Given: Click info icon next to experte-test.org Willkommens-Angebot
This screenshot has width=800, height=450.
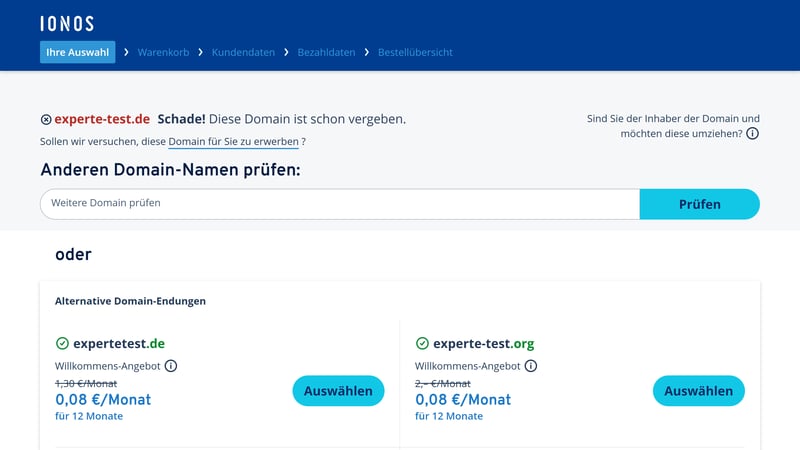Looking at the screenshot, I should coord(531,366).
